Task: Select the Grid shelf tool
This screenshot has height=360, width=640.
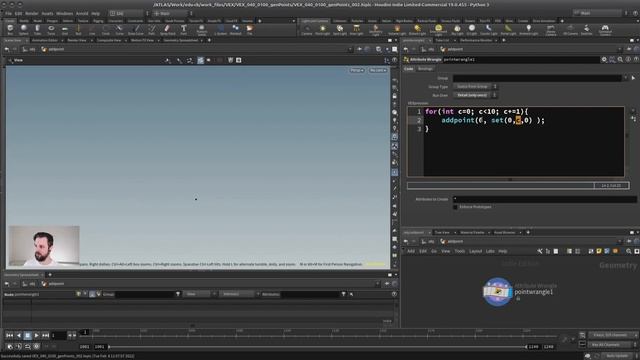Action: coord(64,29)
